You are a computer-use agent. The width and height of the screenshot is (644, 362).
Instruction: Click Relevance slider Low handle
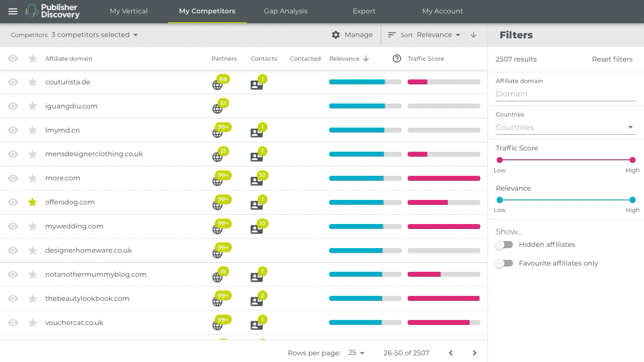(500, 200)
